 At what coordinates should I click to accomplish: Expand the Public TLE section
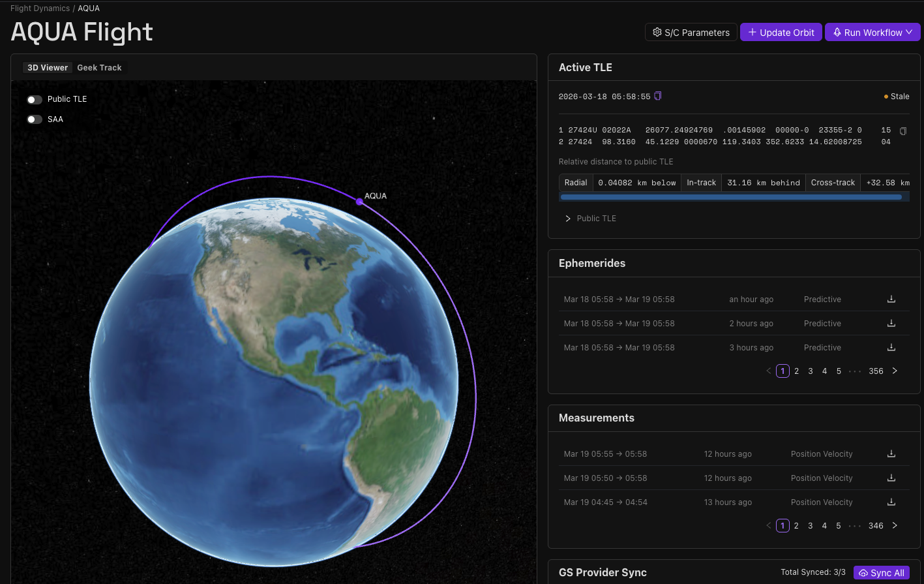[590, 219]
